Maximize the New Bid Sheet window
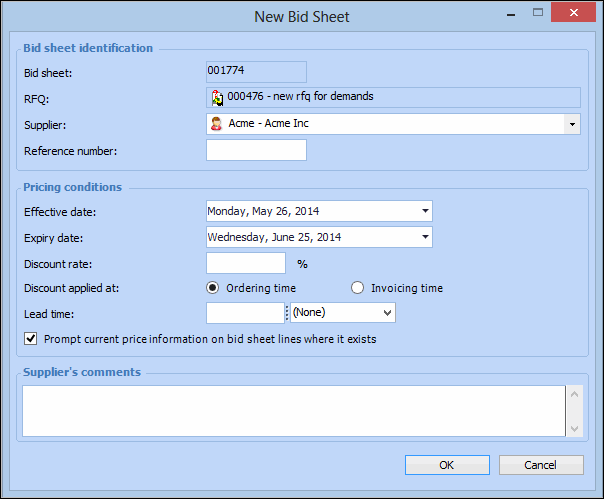 538,13
